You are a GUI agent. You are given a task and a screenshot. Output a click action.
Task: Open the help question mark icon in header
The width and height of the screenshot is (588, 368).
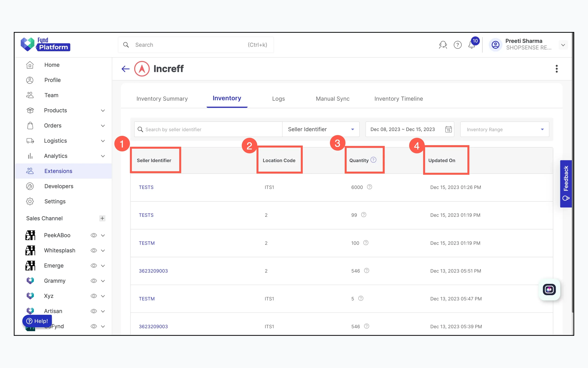point(458,45)
